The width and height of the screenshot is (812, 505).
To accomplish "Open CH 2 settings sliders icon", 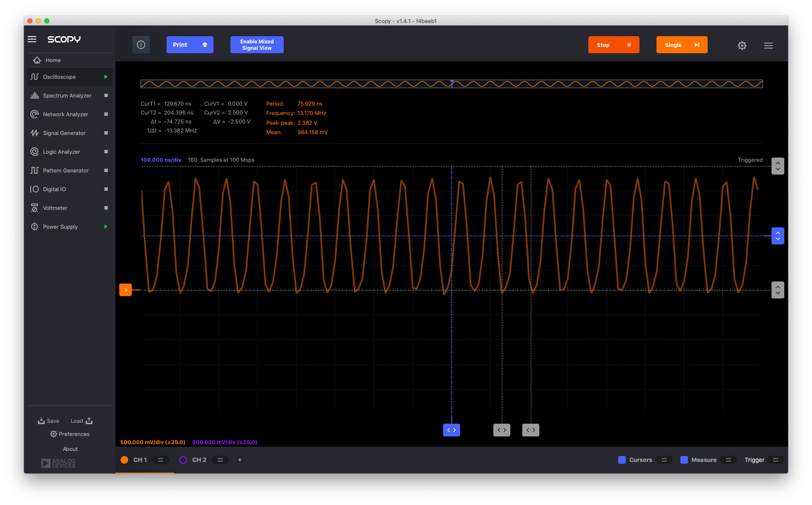I will pyautogui.click(x=220, y=460).
